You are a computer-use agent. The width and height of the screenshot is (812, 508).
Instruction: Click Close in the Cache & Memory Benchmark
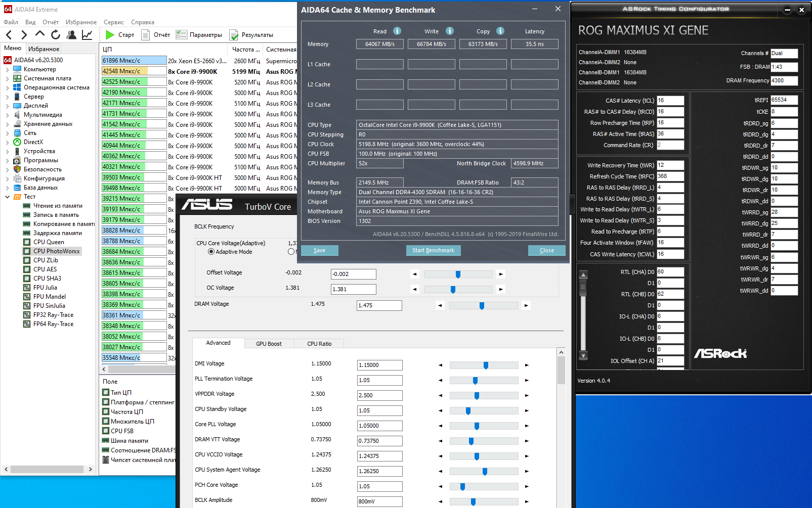(x=546, y=251)
